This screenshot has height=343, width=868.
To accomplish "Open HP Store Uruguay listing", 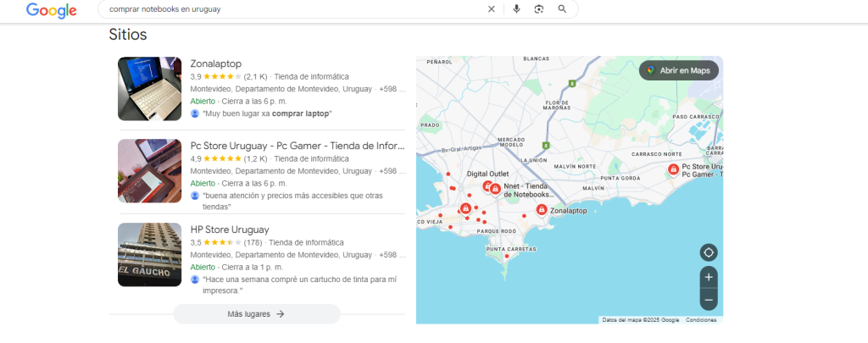I will click(229, 229).
